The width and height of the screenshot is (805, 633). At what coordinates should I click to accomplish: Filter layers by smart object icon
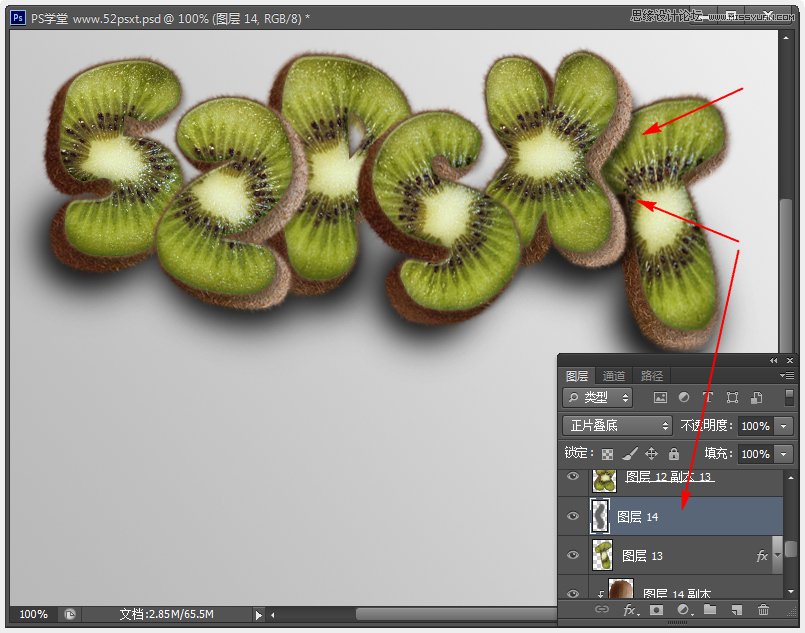coord(756,397)
